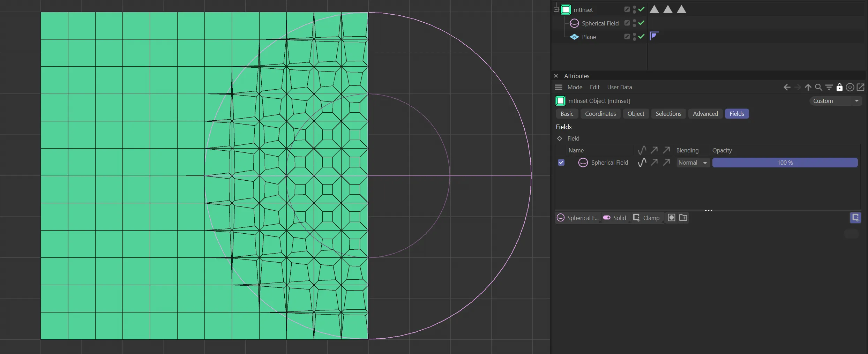Click the up arrow in the Attributes toolbar

(808, 87)
